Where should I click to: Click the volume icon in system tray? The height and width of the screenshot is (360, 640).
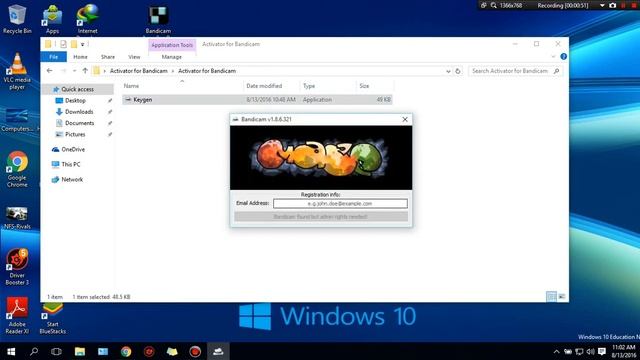click(590, 351)
